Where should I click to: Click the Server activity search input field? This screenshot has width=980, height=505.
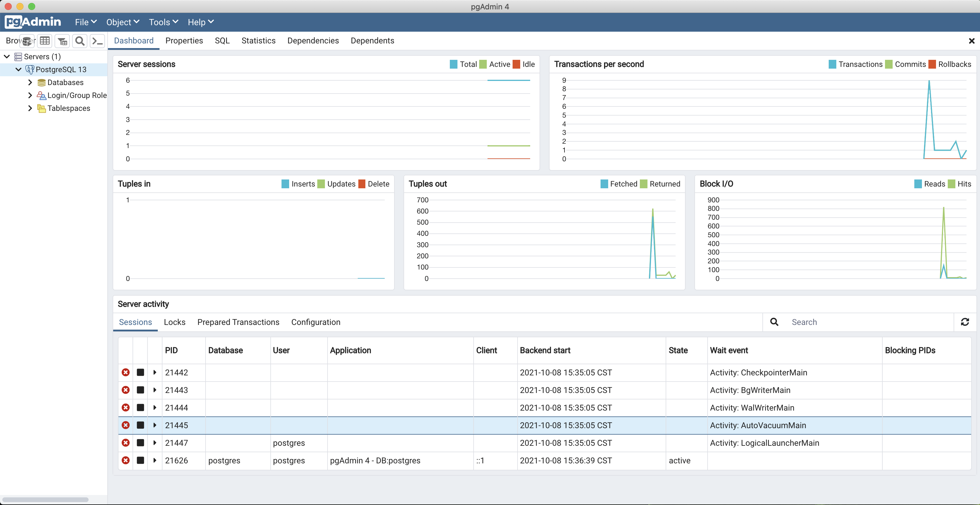pyautogui.click(x=869, y=322)
